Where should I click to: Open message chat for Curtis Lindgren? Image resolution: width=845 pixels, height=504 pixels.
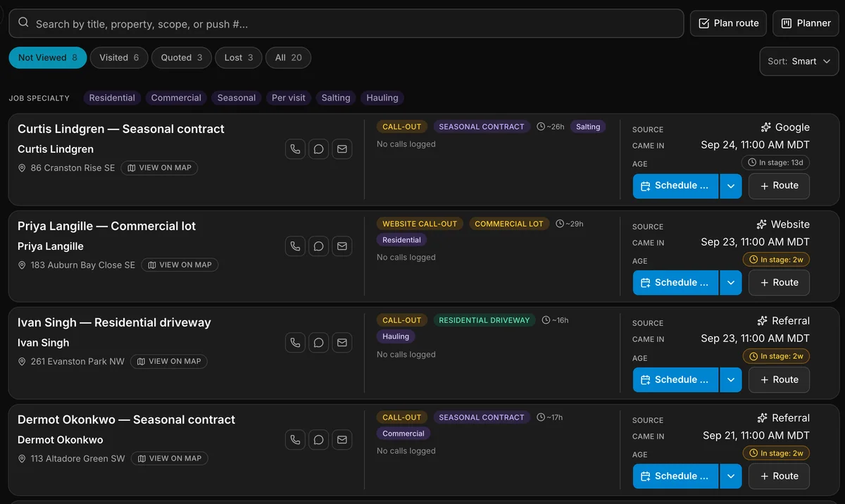point(318,149)
